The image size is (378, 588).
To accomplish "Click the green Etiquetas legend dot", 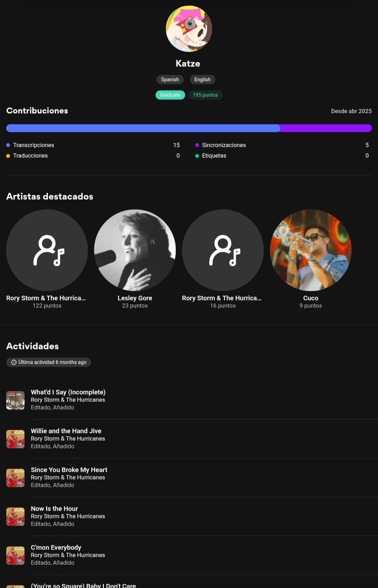I will (x=197, y=156).
